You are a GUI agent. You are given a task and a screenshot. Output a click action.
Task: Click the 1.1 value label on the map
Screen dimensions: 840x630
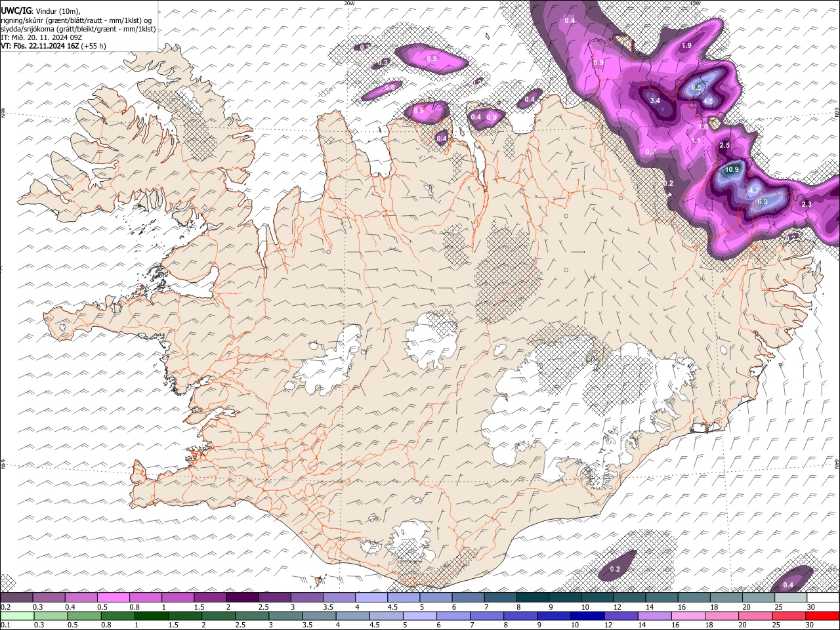[696, 140]
